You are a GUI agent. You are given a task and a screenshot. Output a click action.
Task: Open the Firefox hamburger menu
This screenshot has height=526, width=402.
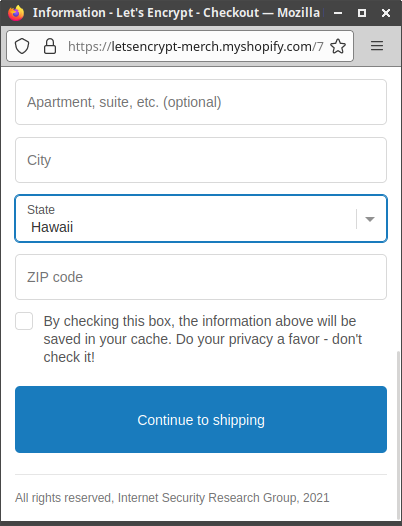[x=377, y=46]
